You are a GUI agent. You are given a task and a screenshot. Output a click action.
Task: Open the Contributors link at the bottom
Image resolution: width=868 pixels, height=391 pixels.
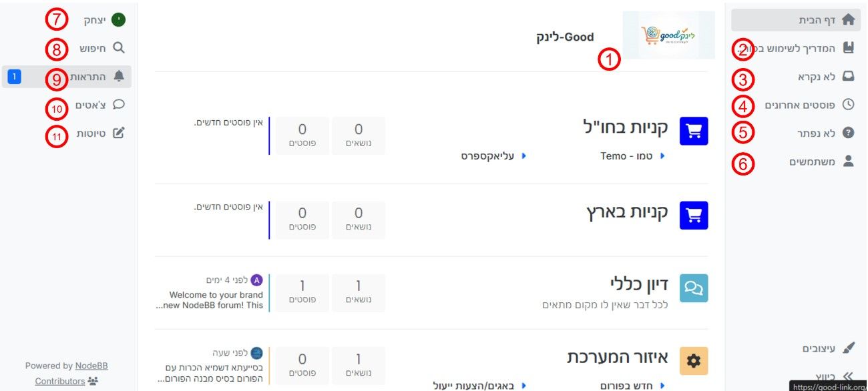point(61,380)
